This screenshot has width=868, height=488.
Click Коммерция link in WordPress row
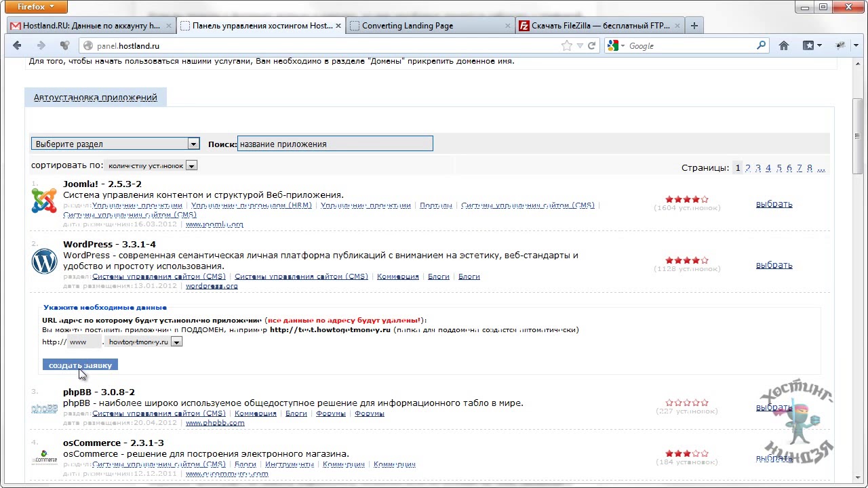398,277
